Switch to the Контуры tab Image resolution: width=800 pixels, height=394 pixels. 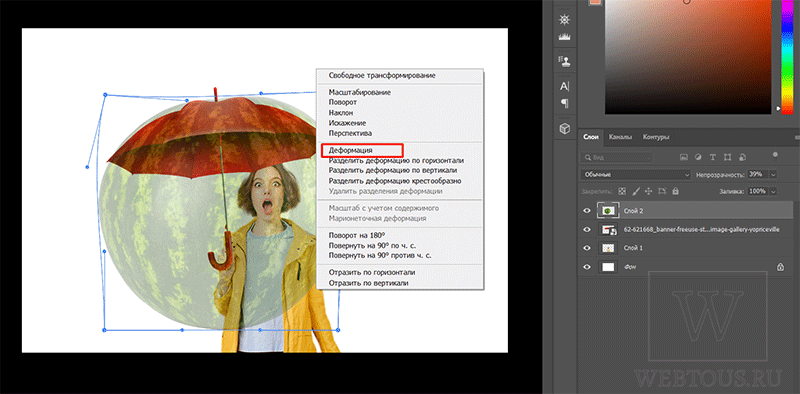tap(656, 137)
